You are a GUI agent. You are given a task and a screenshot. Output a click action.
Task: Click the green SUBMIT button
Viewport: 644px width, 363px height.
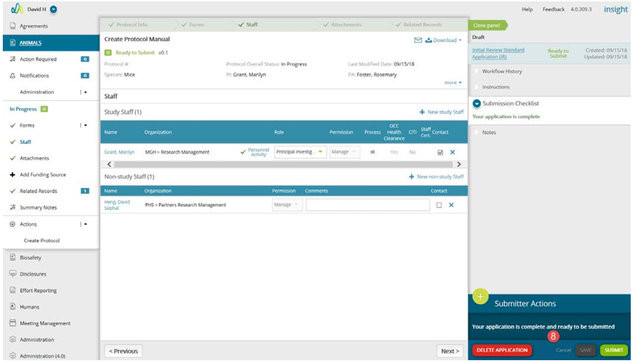click(x=613, y=350)
